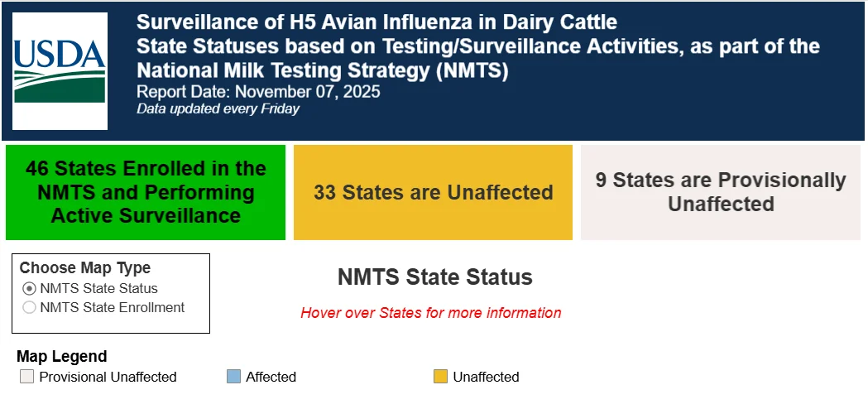This screenshot has height=409, width=868.
Task: Click the Data updated every Friday note
Action: [x=218, y=108]
